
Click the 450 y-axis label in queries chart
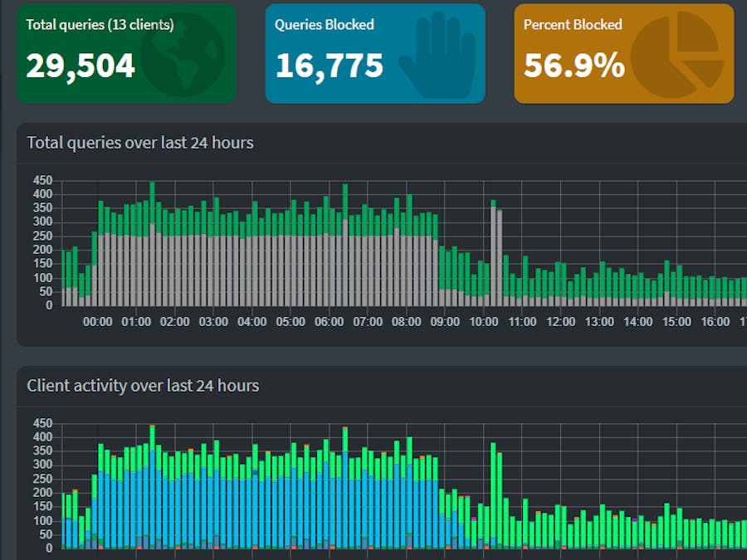(42, 181)
